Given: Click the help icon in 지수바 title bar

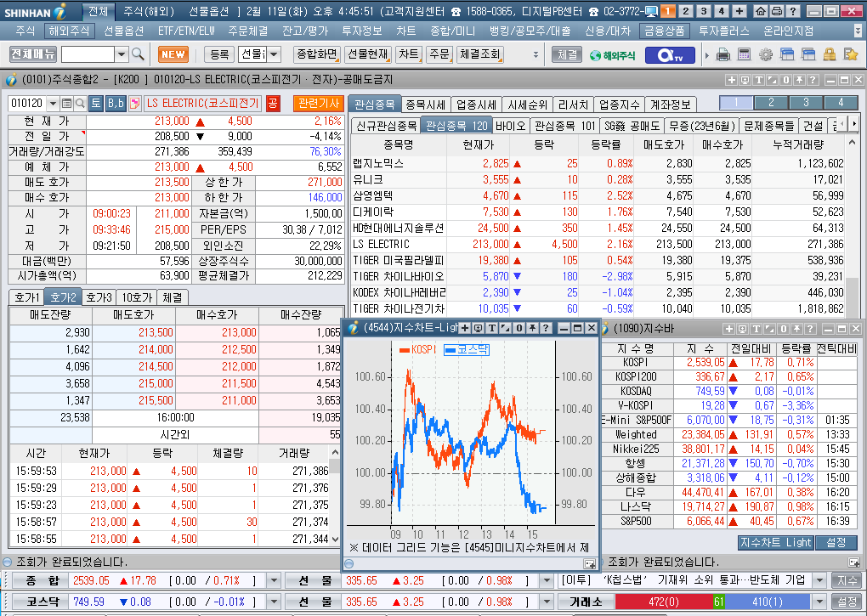Looking at the screenshot, I should 810,330.
